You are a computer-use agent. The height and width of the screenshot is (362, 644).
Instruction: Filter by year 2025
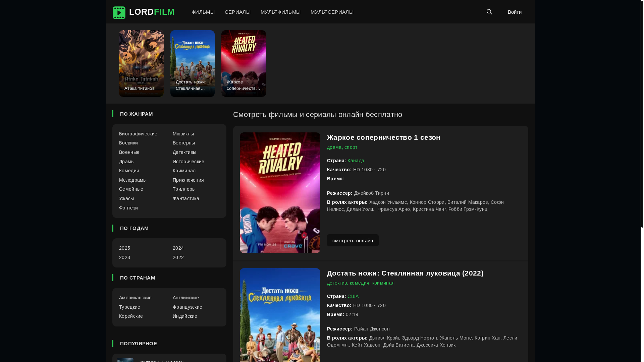[x=124, y=248]
